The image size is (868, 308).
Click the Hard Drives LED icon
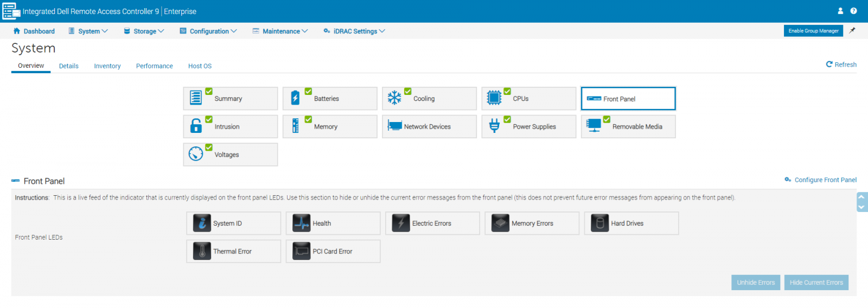599,223
